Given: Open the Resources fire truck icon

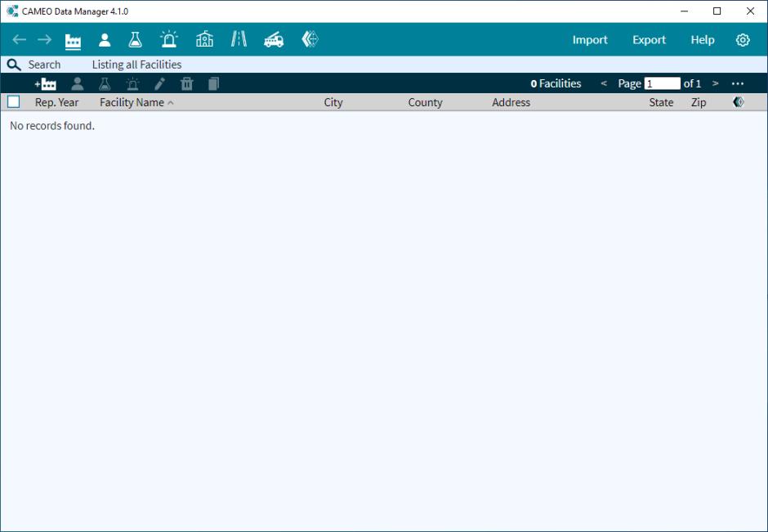Looking at the screenshot, I should 274,40.
